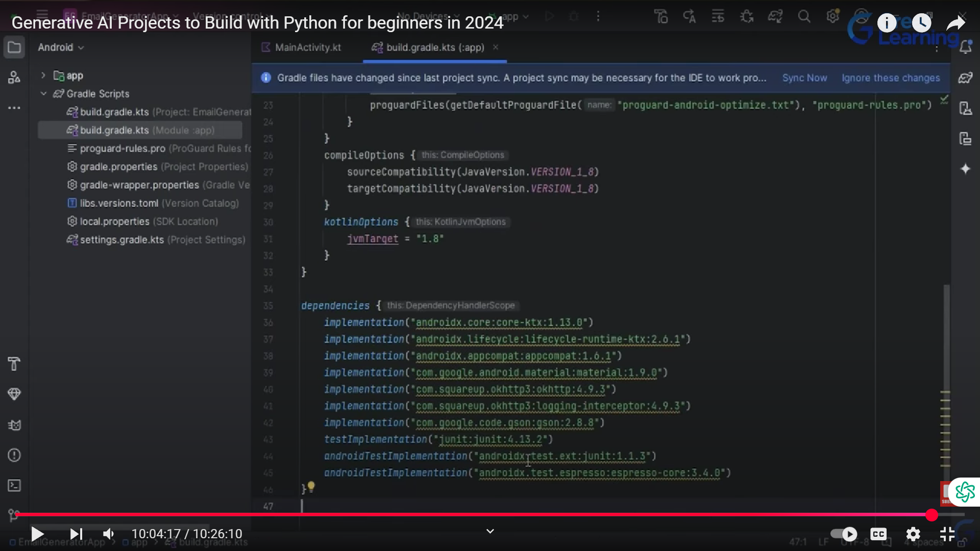Viewport: 980px width, 551px height.
Task: Click Sync Now link
Action: (x=804, y=78)
